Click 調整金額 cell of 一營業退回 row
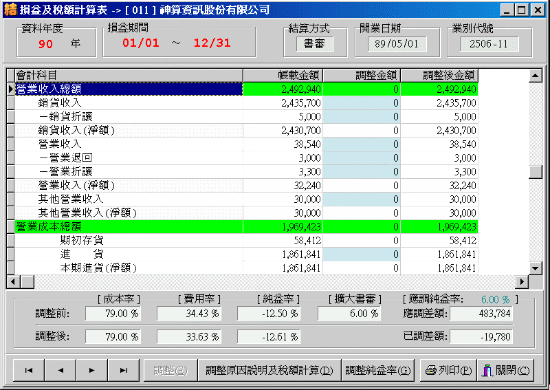The height and width of the screenshot is (390, 550). (361, 158)
